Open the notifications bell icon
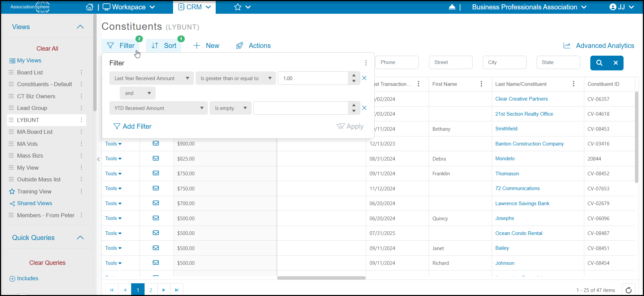The width and height of the screenshot is (644, 296). coord(452,7)
